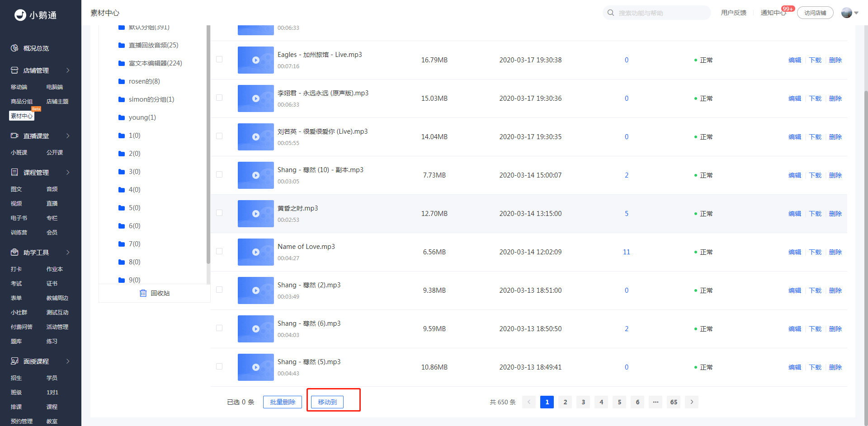The height and width of the screenshot is (426, 868).
Task: Click the 直播课堂 sidebar icon
Action: (14, 136)
